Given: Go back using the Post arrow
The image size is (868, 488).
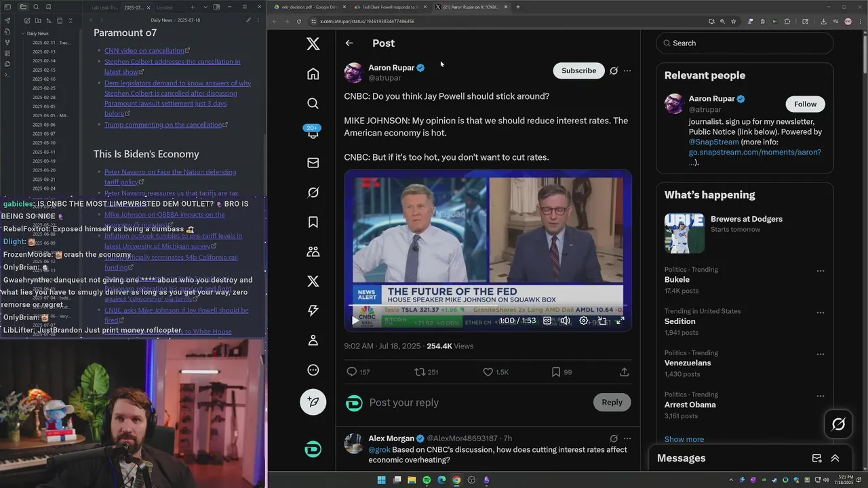Looking at the screenshot, I should [349, 43].
